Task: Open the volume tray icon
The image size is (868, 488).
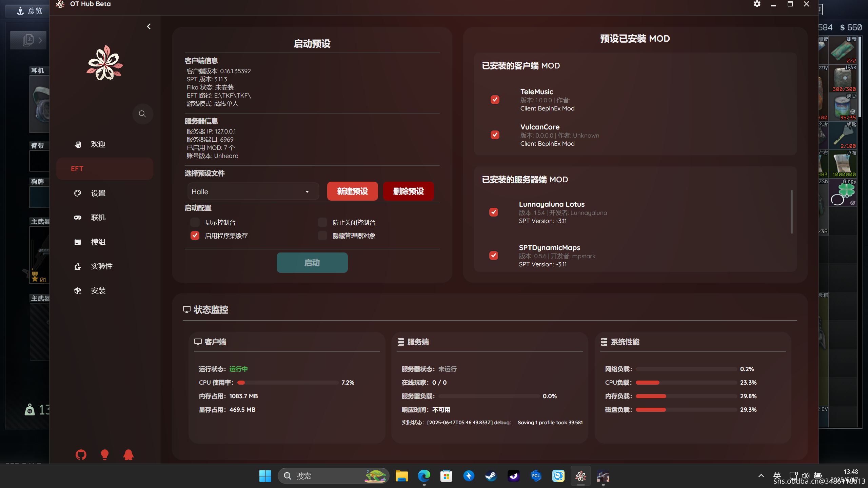Action: click(x=805, y=475)
